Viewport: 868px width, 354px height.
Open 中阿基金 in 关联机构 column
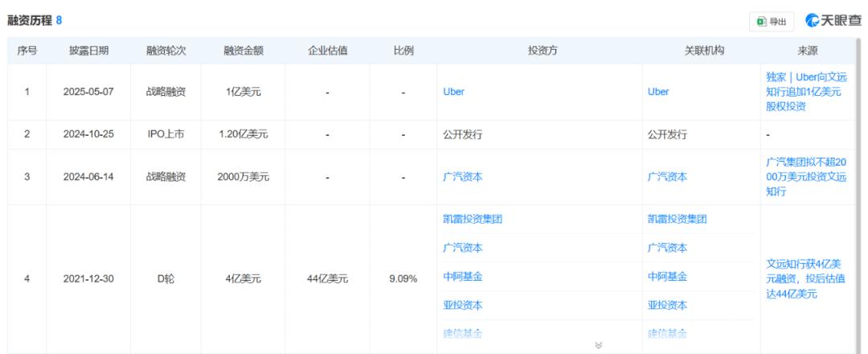668,277
